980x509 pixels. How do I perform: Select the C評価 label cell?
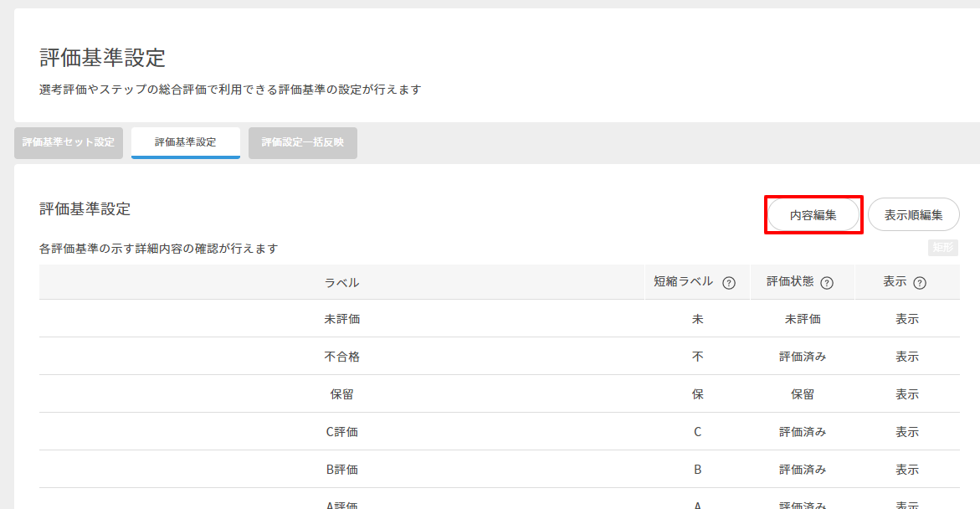(342, 431)
